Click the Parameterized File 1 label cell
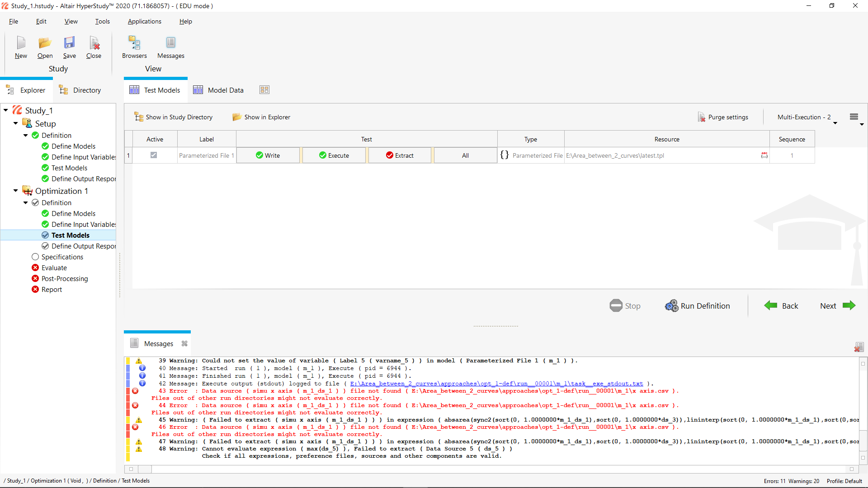Image resolution: width=868 pixels, height=488 pixels. pyautogui.click(x=207, y=155)
